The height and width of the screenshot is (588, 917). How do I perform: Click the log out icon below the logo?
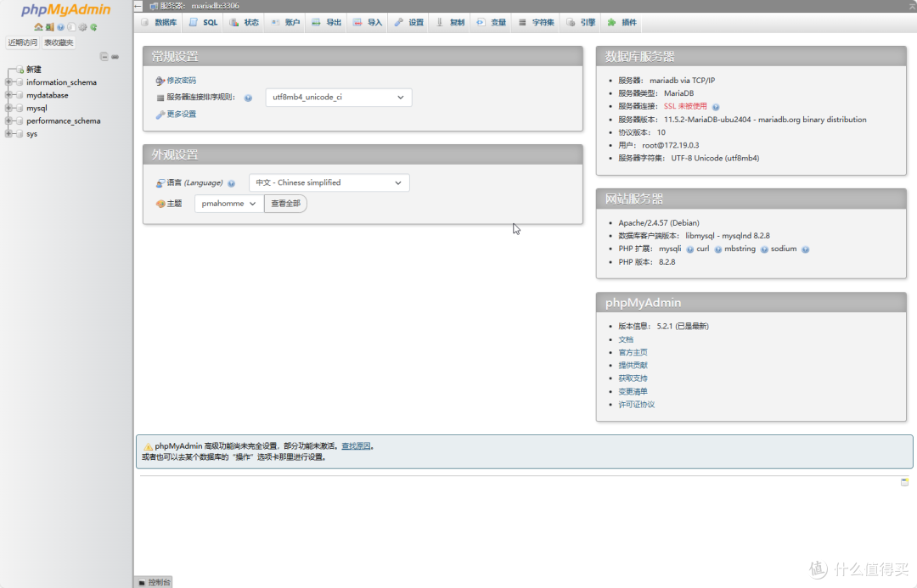[x=49, y=26]
